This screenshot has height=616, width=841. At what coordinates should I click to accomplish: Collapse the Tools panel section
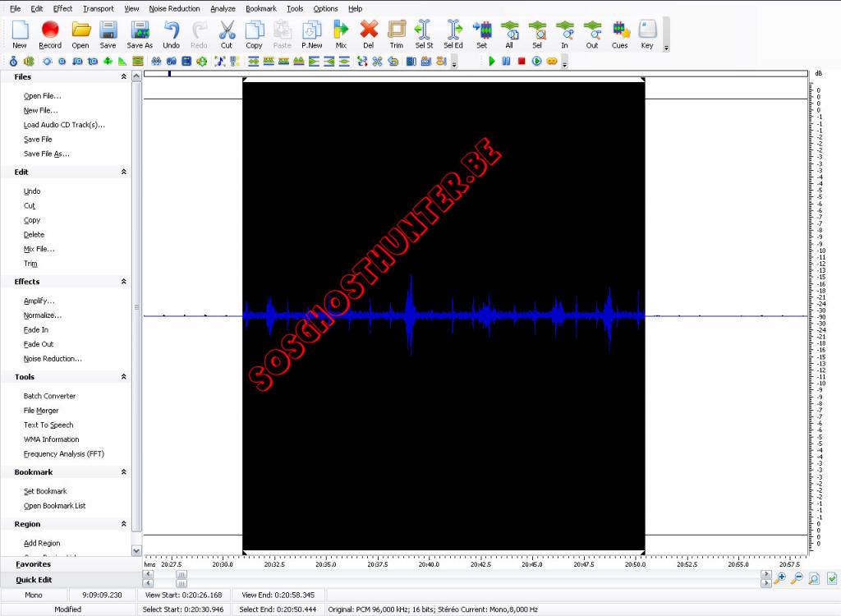(x=123, y=377)
